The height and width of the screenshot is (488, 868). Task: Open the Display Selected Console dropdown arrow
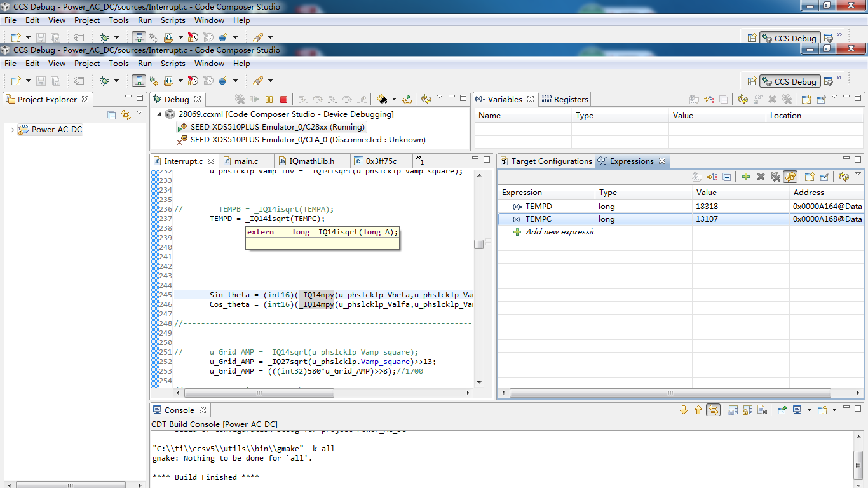tap(809, 410)
